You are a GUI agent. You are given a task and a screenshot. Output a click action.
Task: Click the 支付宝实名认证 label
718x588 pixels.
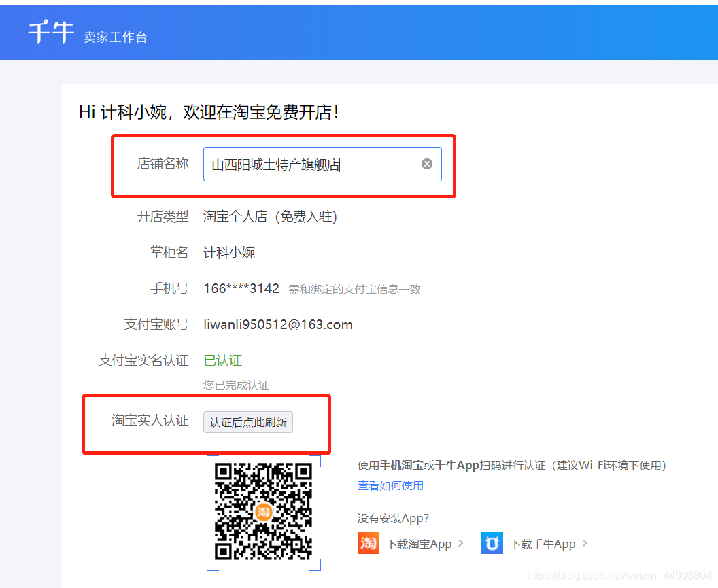(x=143, y=360)
